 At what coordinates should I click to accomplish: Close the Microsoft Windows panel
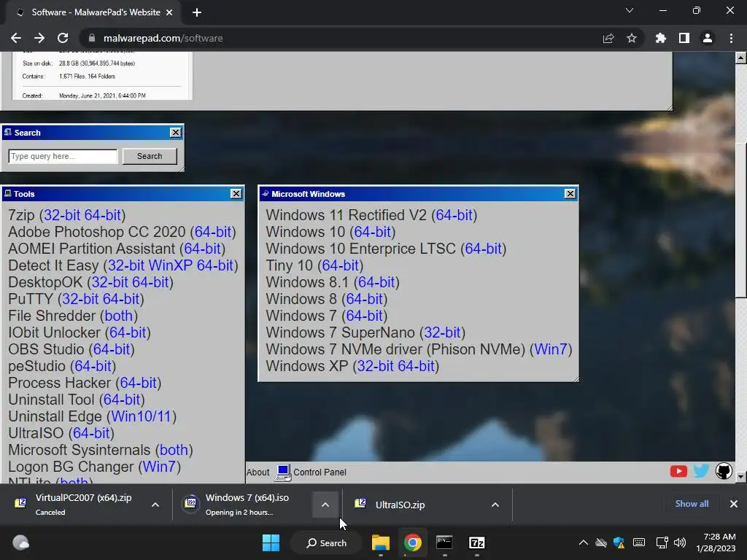tap(570, 194)
